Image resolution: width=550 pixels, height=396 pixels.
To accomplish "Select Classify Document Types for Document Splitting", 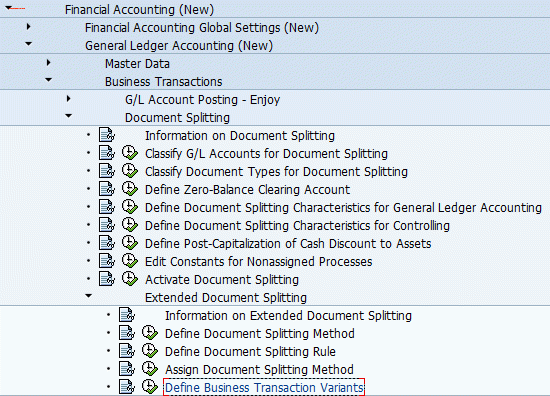I will 276,172.
